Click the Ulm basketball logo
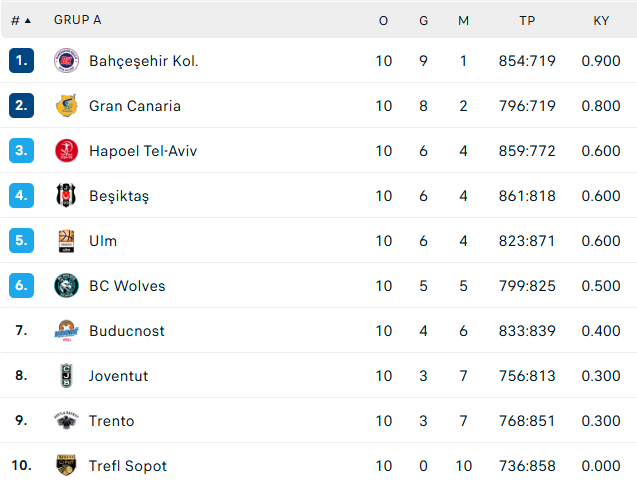Viewport: 637px width, 485px height. pos(66,241)
